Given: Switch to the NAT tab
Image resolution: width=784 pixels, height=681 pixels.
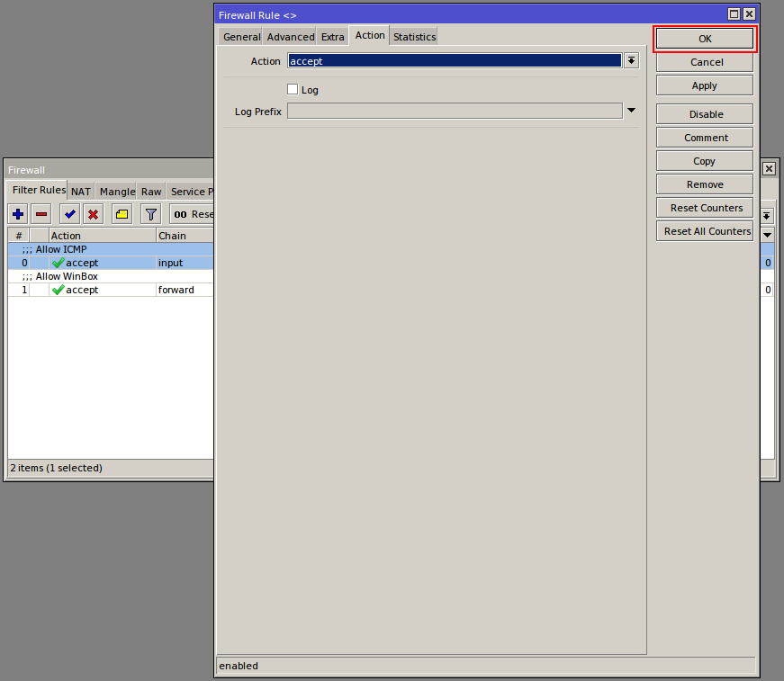Looking at the screenshot, I should [81, 192].
